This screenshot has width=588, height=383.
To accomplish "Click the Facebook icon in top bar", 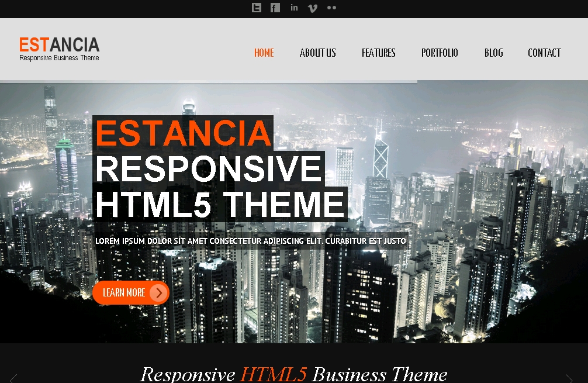I will (275, 8).
